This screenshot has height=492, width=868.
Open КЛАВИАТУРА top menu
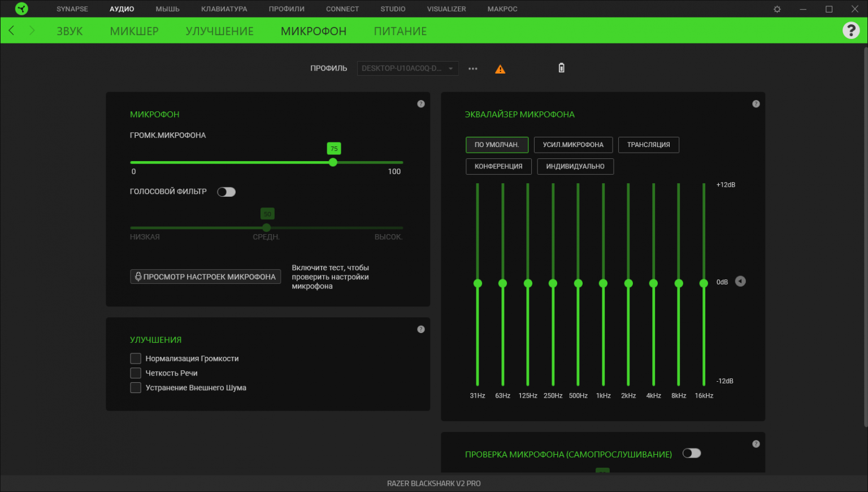(224, 9)
